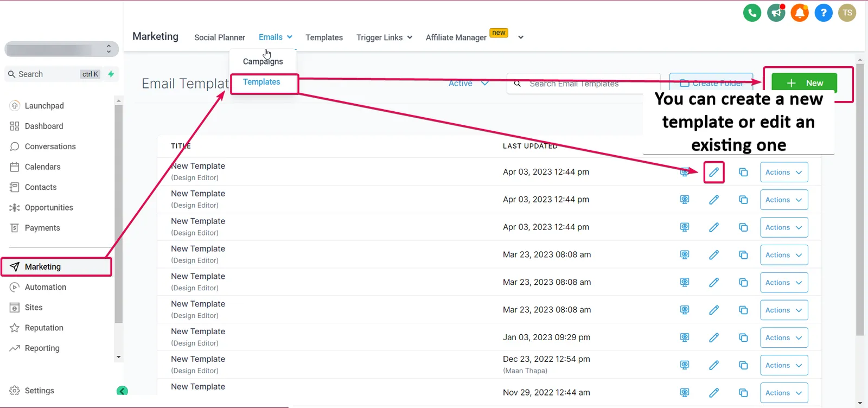Open the orange notifications bell
Screen dimensions: 868x408
(800, 12)
